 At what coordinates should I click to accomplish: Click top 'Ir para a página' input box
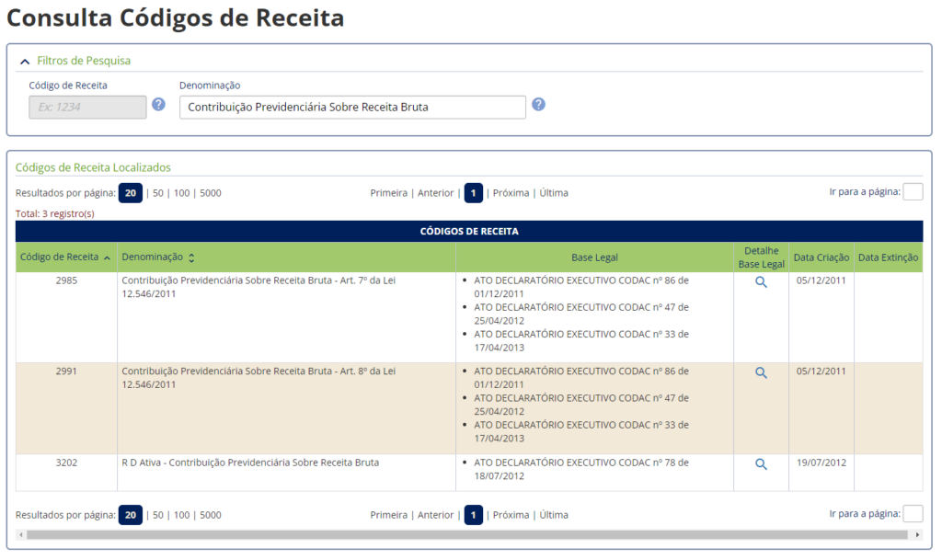(x=913, y=192)
